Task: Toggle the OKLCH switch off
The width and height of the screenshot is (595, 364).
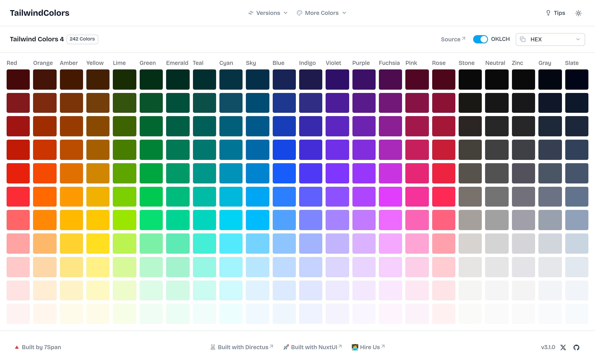Action: (480, 39)
